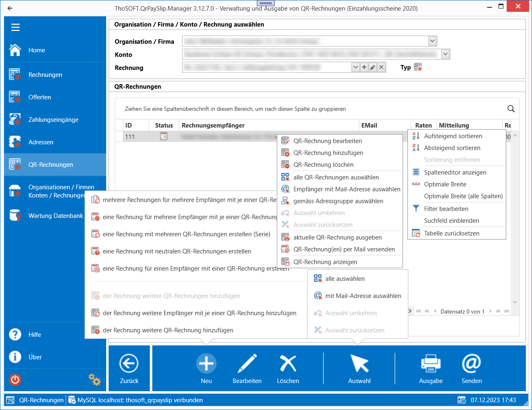Image resolution: width=532 pixels, height=410 pixels.
Task: Click the Auswahl cursor button
Action: click(x=359, y=368)
